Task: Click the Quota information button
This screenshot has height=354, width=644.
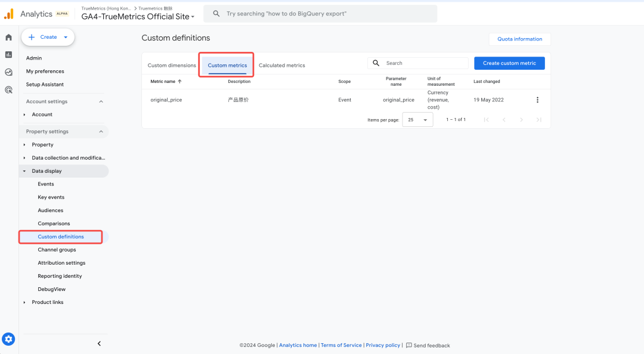Action: pos(519,39)
